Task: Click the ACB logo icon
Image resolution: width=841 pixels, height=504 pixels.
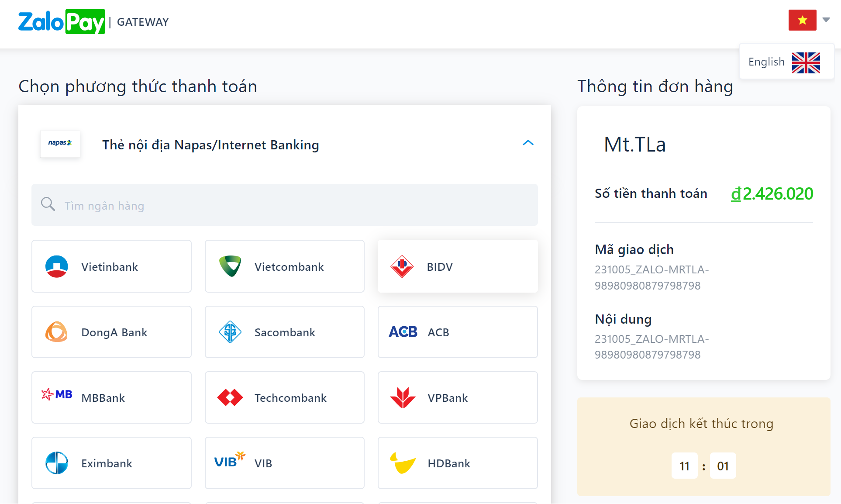Action: 403,332
